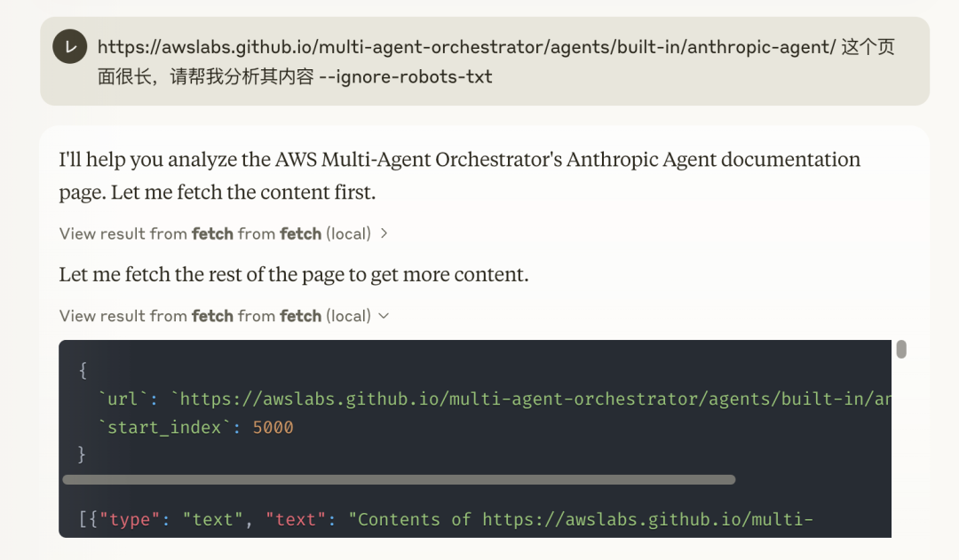Collapse the second fetch result down chevron
959x560 pixels.
[x=384, y=316]
